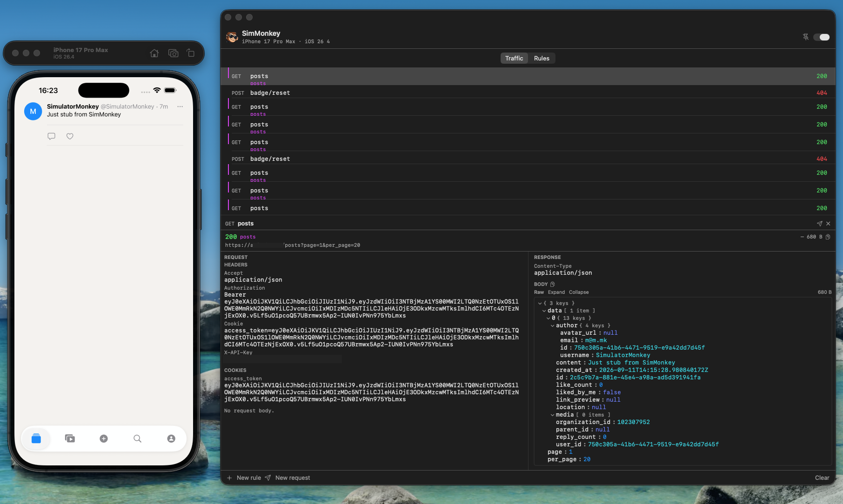Image resolution: width=843 pixels, height=504 pixels.
Task: Select the 'username : SimulatorMonkey' JSON line
Action: point(605,355)
